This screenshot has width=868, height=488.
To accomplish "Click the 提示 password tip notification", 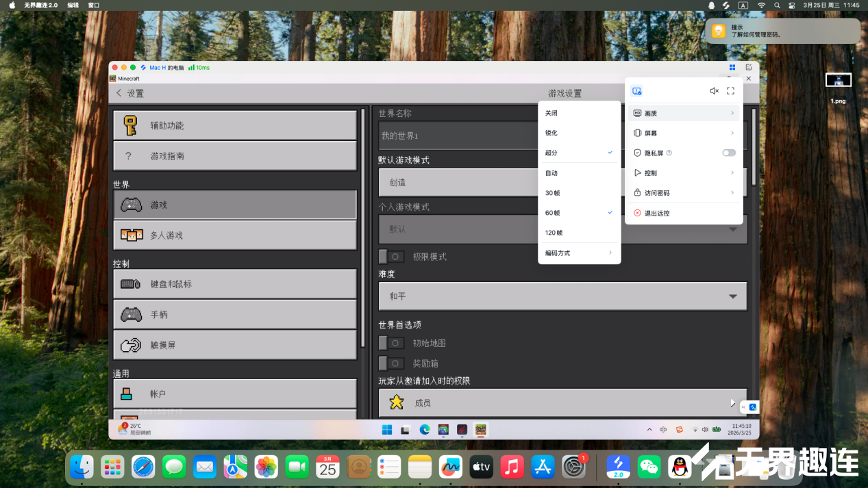I will (783, 31).
